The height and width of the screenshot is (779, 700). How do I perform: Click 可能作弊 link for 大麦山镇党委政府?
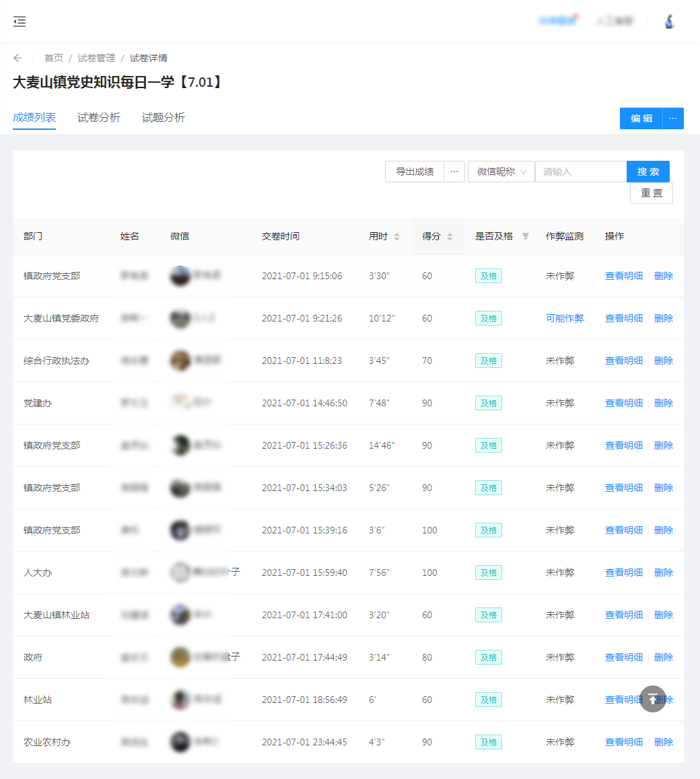(x=565, y=318)
